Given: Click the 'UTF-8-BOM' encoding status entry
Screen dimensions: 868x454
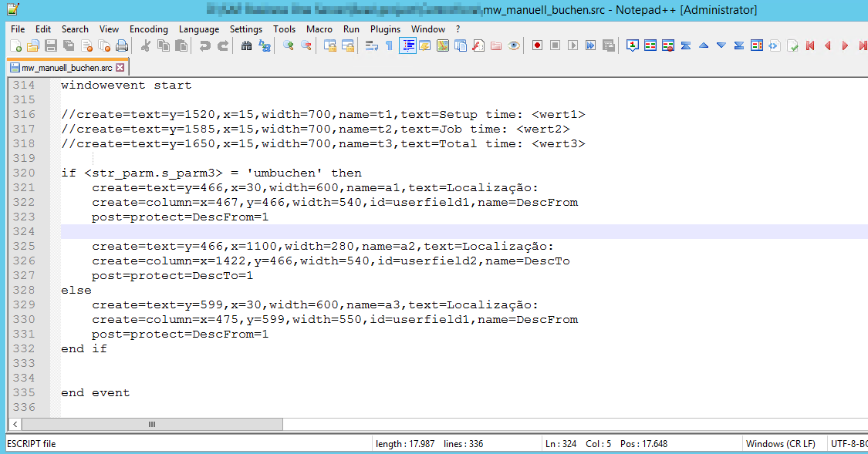Looking at the screenshot, I should pos(848,444).
